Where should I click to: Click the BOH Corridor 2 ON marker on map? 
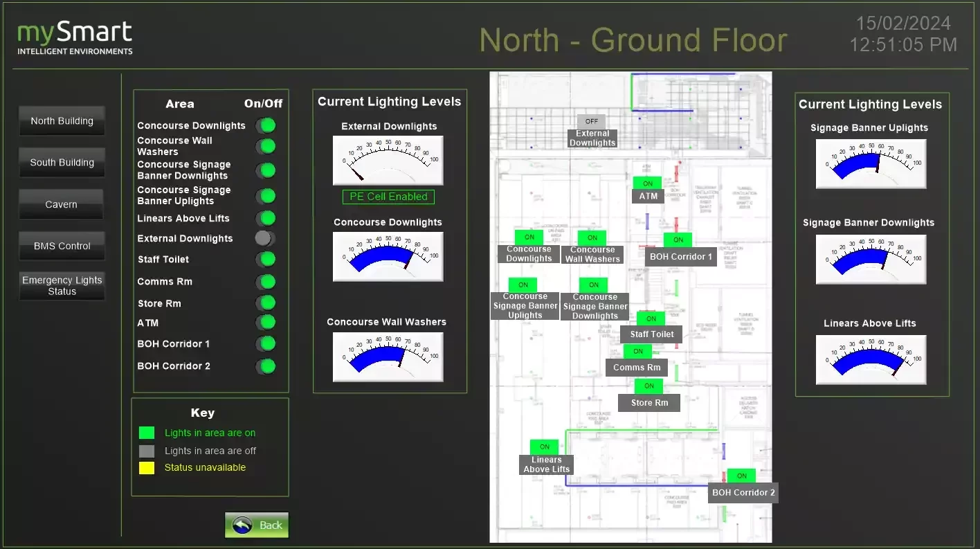pos(741,476)
